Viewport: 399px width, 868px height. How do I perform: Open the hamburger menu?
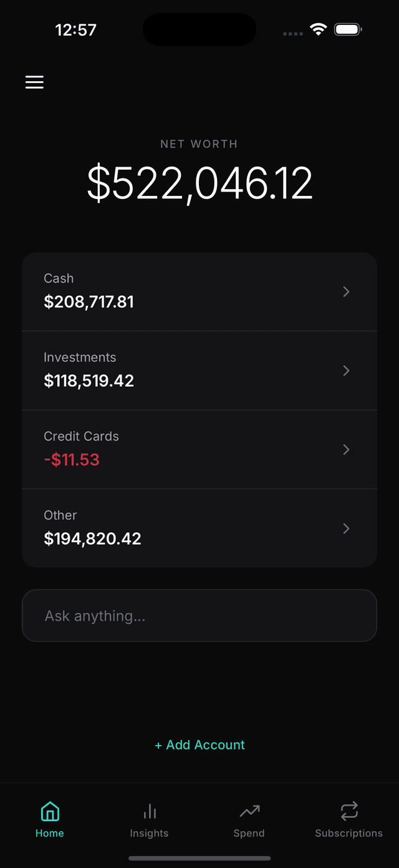[34, 82]
